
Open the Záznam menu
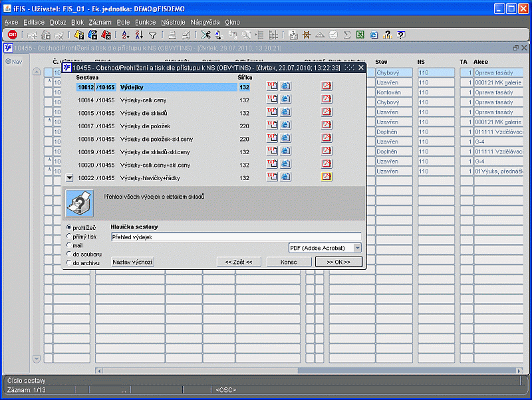tap(100, 23)
